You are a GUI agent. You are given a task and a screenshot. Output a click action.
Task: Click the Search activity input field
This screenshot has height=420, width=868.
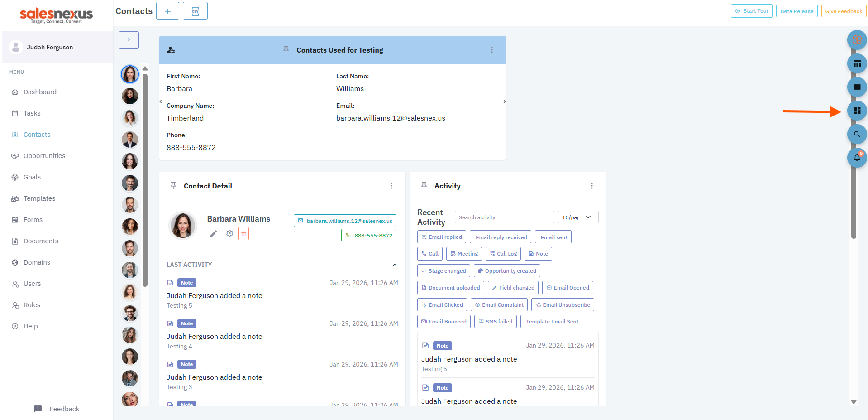point(504,217)
